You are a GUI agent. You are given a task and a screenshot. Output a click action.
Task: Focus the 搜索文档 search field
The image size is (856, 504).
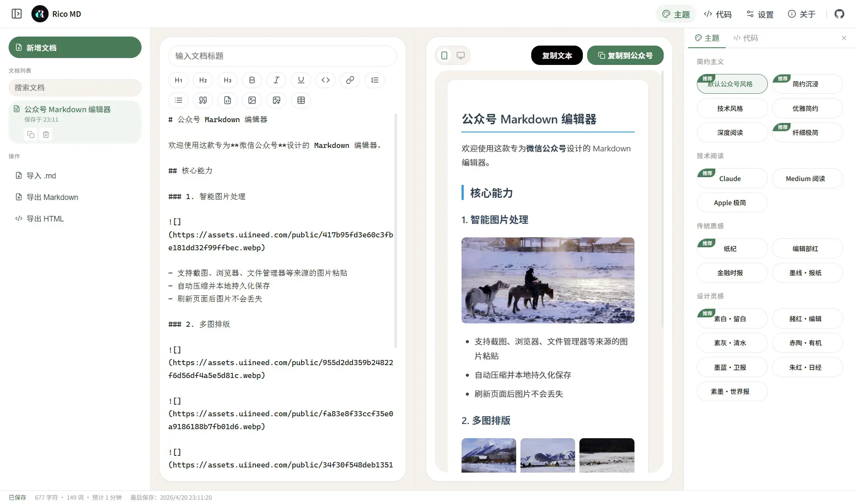pyautogui.click(x=75, y=87)
